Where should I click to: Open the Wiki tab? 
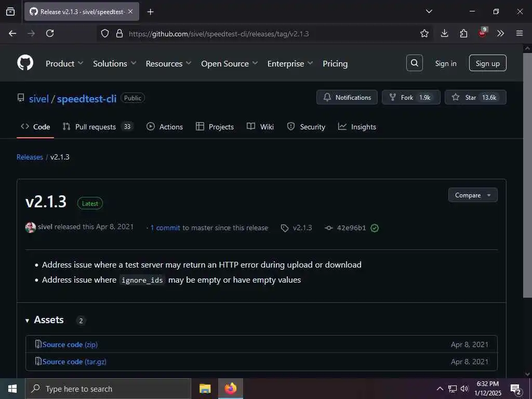pos(260,127)
